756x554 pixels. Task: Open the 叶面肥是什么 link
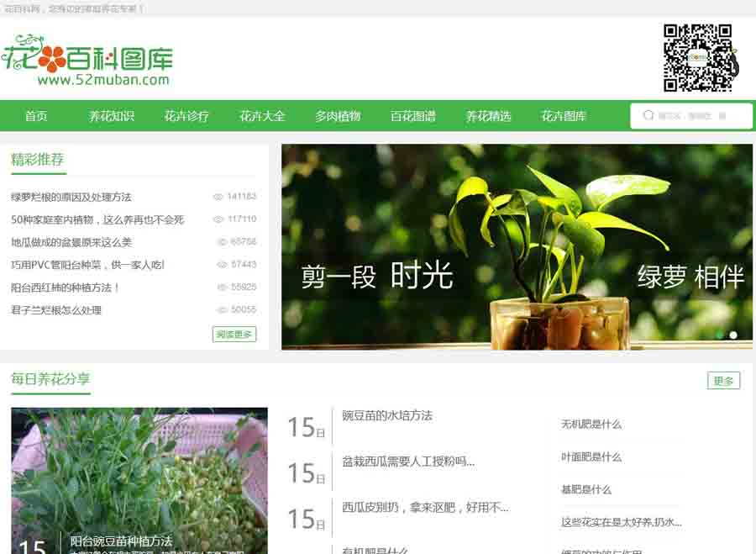591,457
